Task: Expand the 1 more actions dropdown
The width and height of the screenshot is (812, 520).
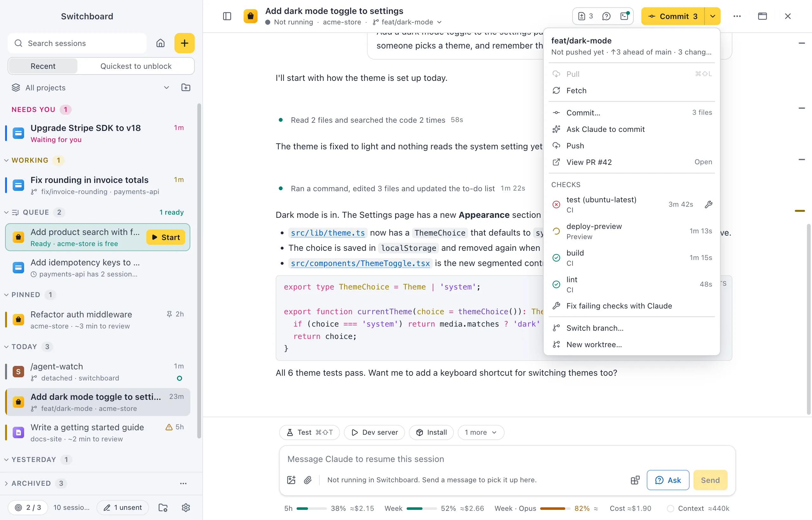Action: [481, 432]
